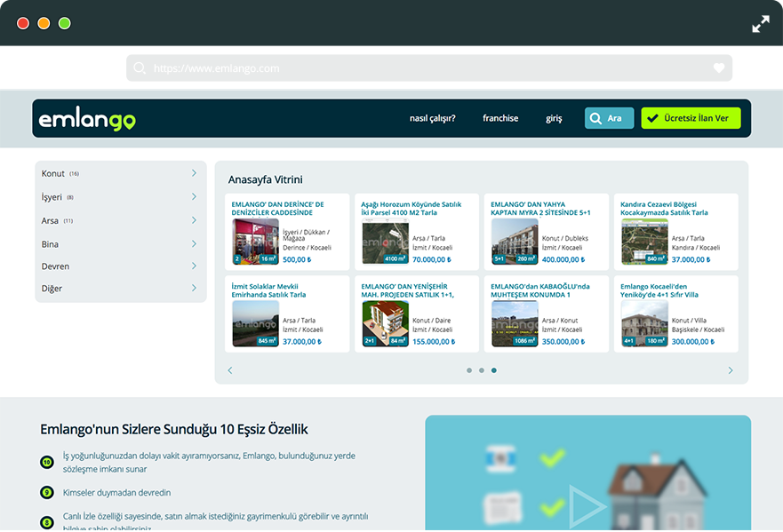
Task: Select the first carousel page dot
Action: pos(469,370)
